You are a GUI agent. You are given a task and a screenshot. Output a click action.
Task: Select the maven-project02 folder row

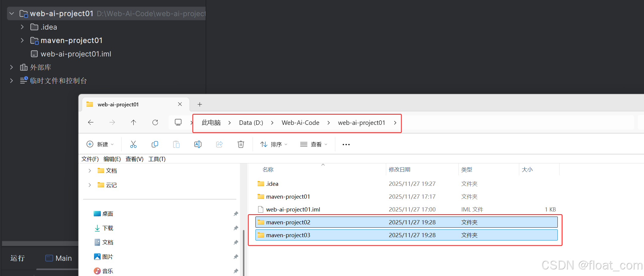(407, 222)
